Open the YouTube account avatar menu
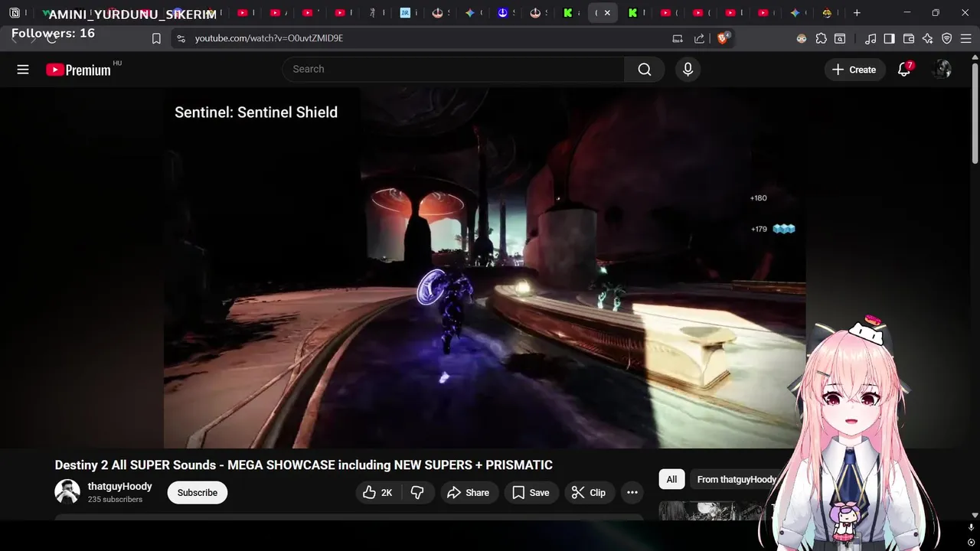Screen dimensions: 980x551 point(942,70)
